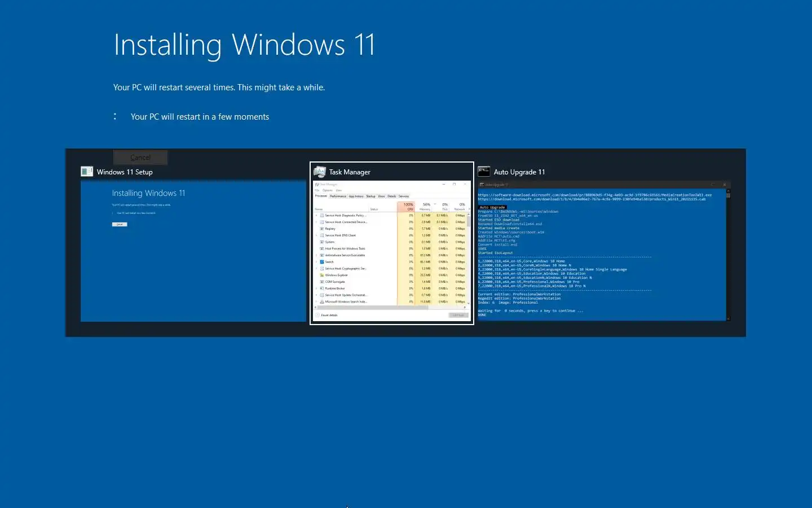This screenshot has width=812, height=508.
Task: Click the dimmed Cancel button behind the switcher
Action: tap(140, 157)
